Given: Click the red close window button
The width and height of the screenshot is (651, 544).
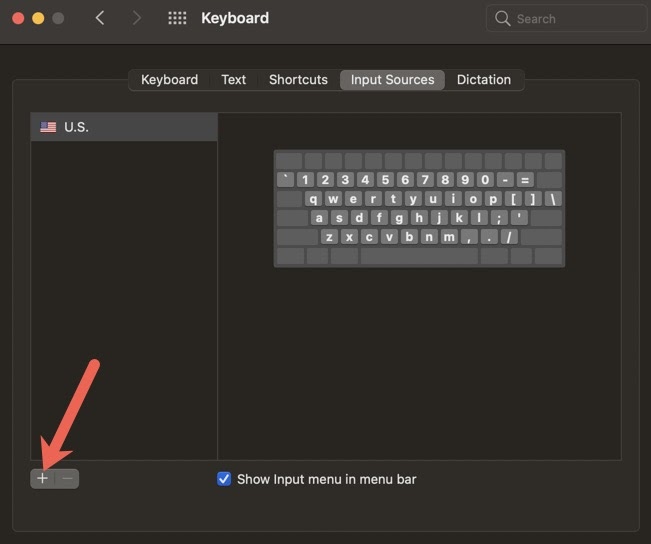Looking at the screenshot, I should coord(18,18).
